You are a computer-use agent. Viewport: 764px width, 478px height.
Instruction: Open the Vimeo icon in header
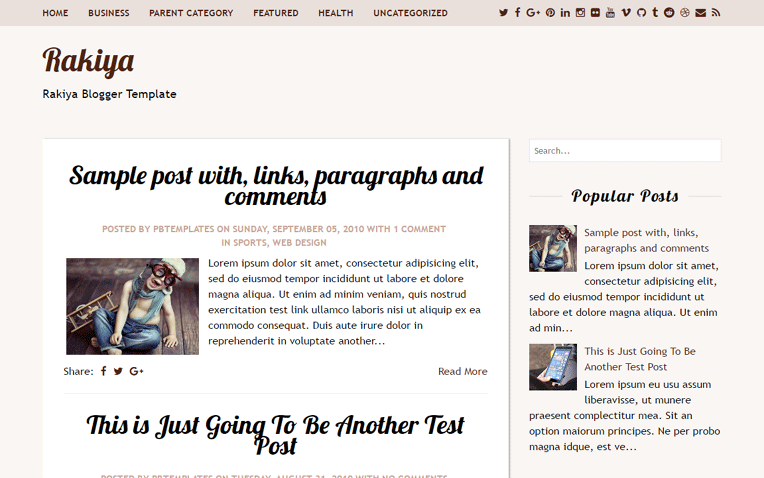626,13
